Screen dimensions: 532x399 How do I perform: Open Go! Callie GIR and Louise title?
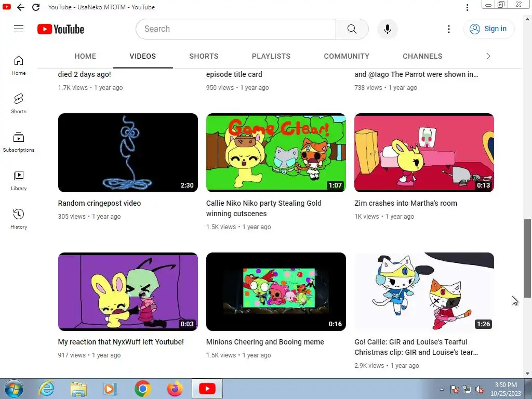click(416, 347)
